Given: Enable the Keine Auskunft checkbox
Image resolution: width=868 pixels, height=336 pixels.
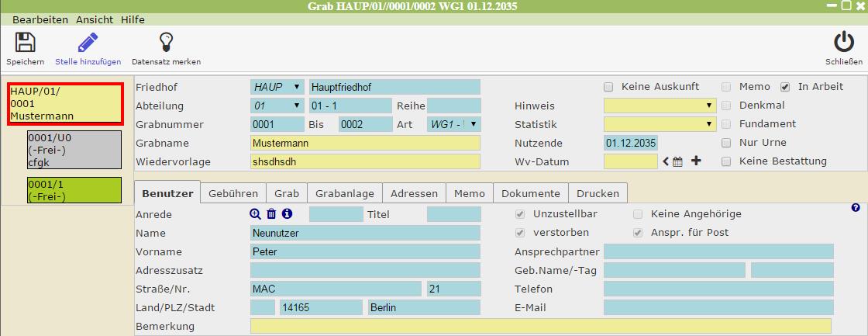Looking at the screenshot, I should (x=608, y=87).
